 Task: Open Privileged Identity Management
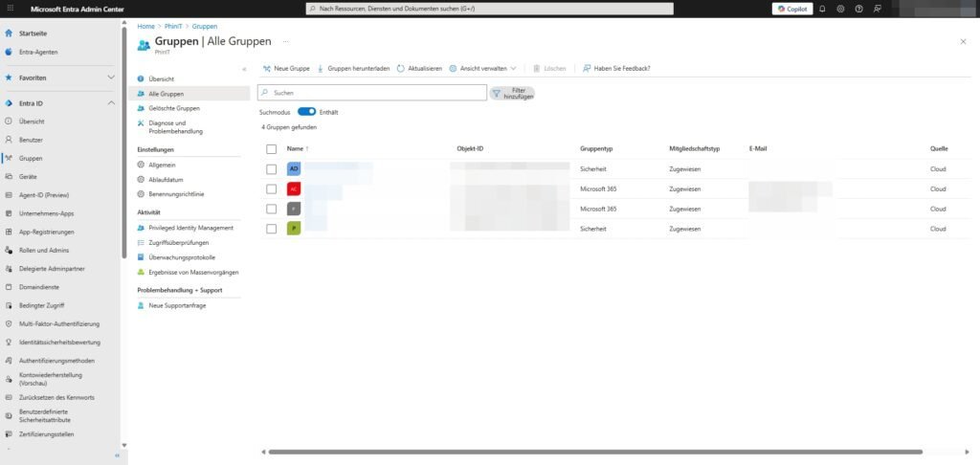190,228
